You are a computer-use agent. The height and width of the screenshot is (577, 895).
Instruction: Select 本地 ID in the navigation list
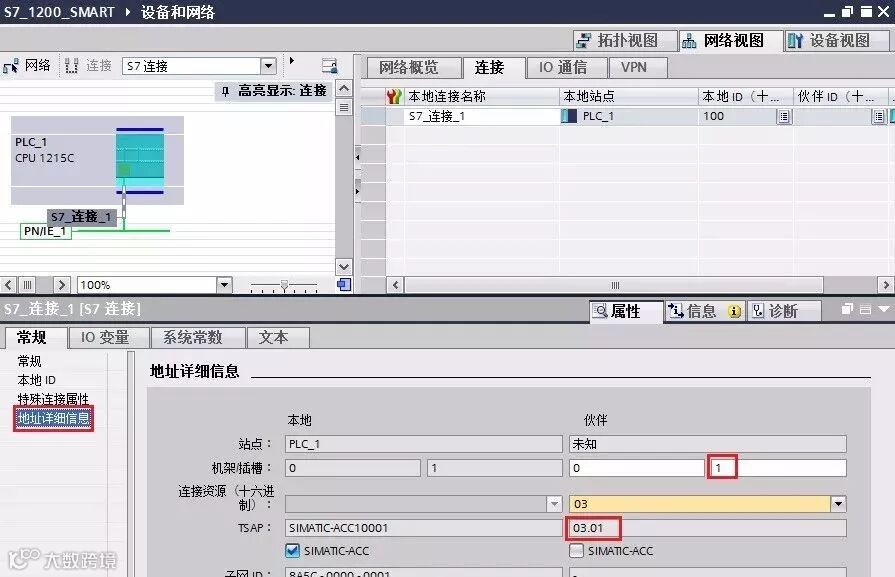pyautogui.click(x=37, y=380)
